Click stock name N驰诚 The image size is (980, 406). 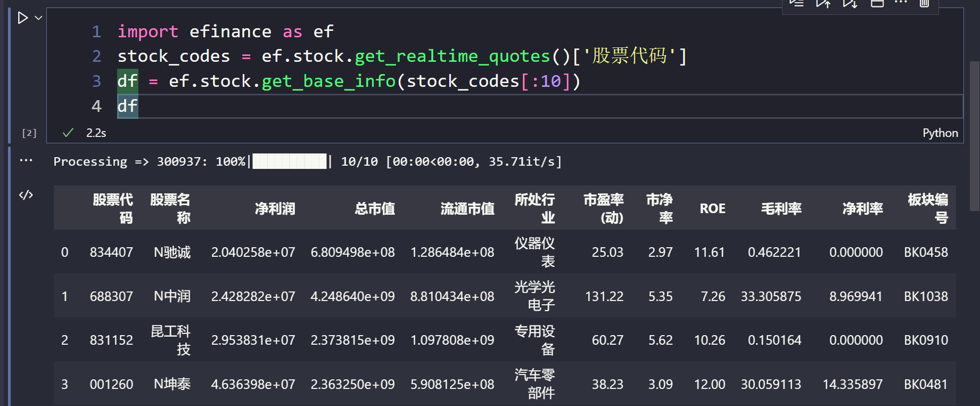[172, 253]
